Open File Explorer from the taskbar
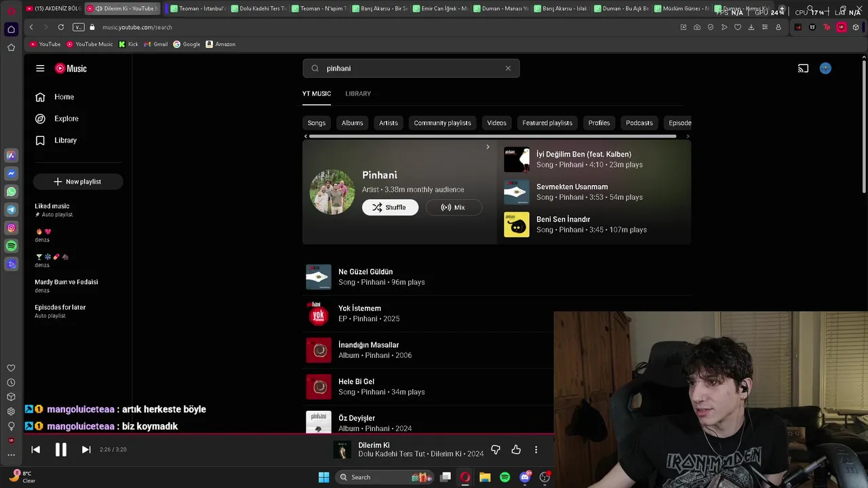 pos(485,477)
